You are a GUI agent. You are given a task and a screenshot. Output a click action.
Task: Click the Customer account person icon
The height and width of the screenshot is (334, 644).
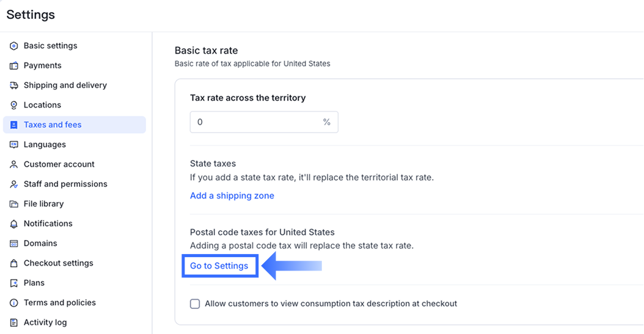(x=14, y=164)
